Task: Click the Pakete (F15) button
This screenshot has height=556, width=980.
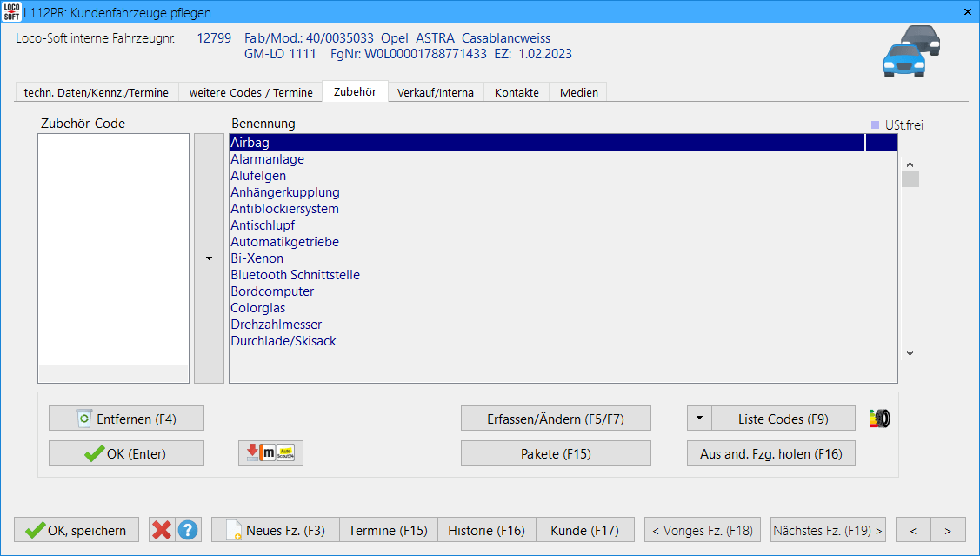Action: tap(556, 453)
